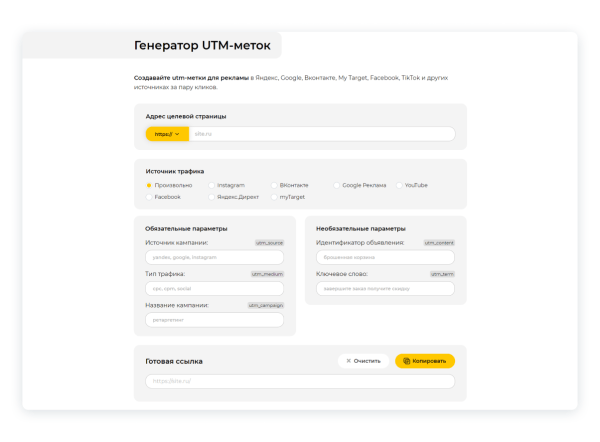Select Instagram as traffic source
The image size is (600, 442).
(x=212, y=185)
